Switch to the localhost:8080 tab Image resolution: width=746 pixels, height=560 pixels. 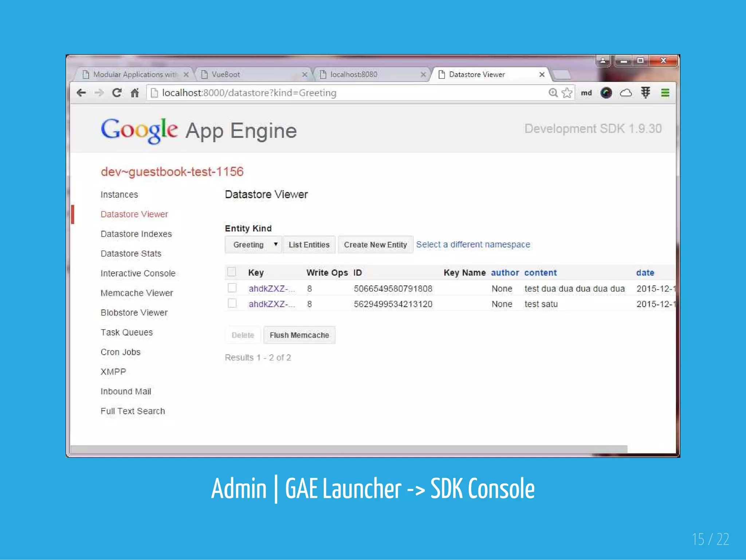click(372, 74)
